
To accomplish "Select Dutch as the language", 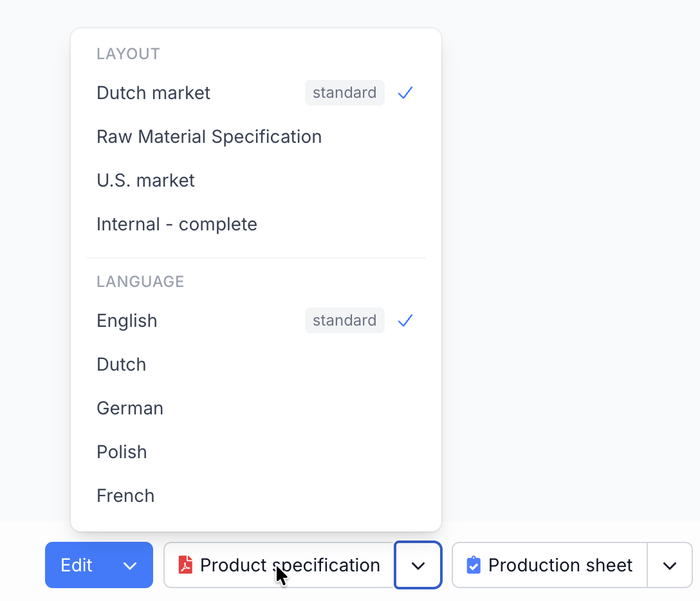I will pyautogui.click(x=121, y=364).
